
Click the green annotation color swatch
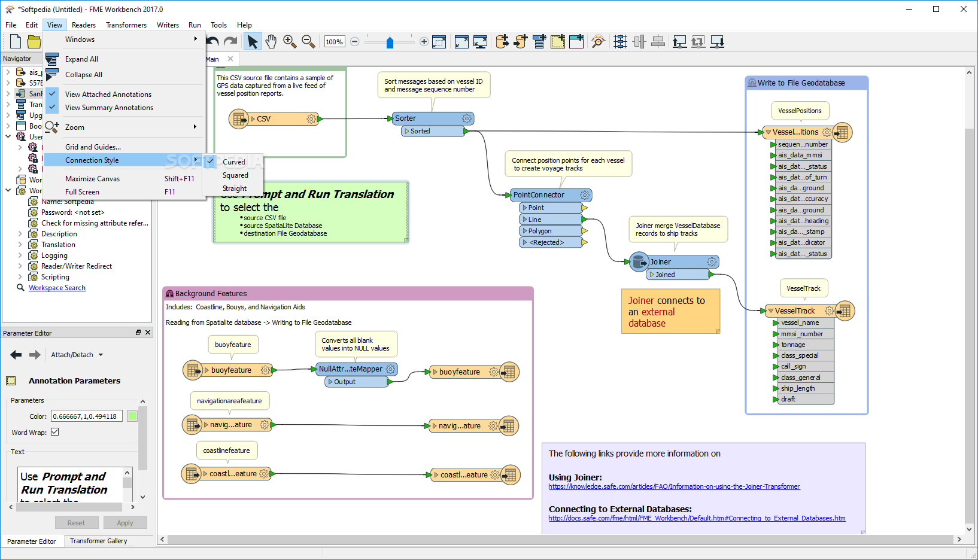(x=132, y=416)
